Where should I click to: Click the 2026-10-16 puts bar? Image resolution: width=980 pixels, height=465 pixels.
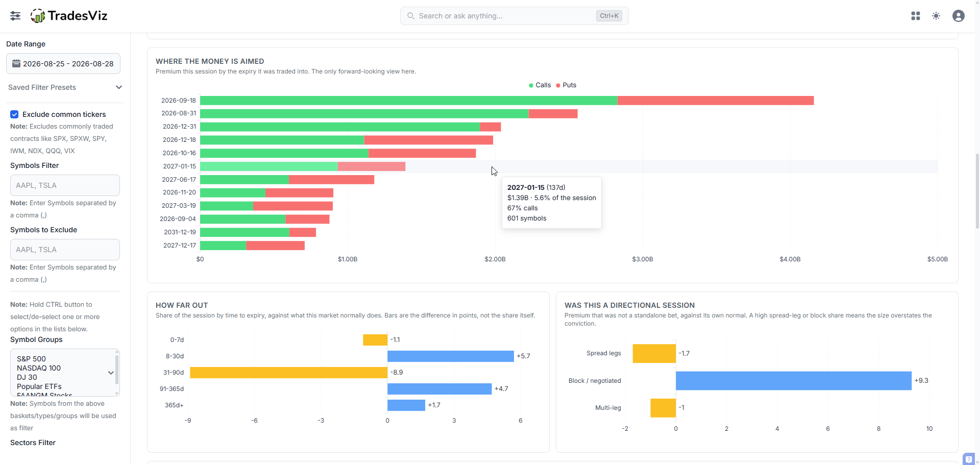[422, 153]
